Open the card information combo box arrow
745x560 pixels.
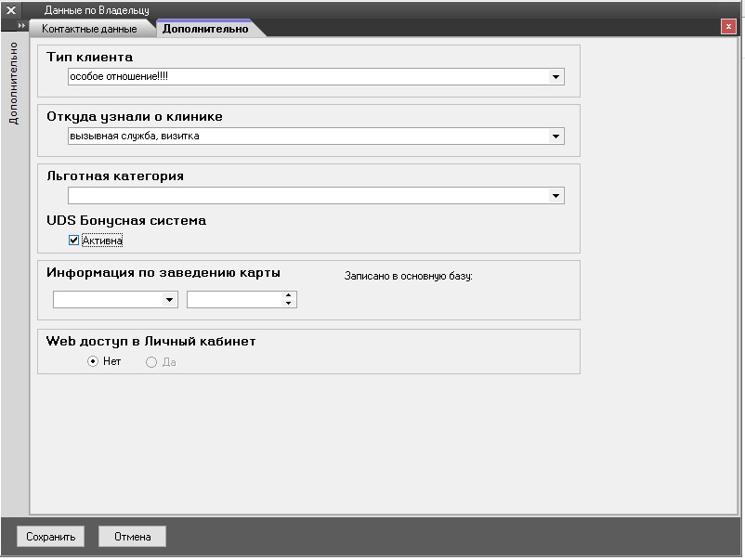[x=169, y=299]
